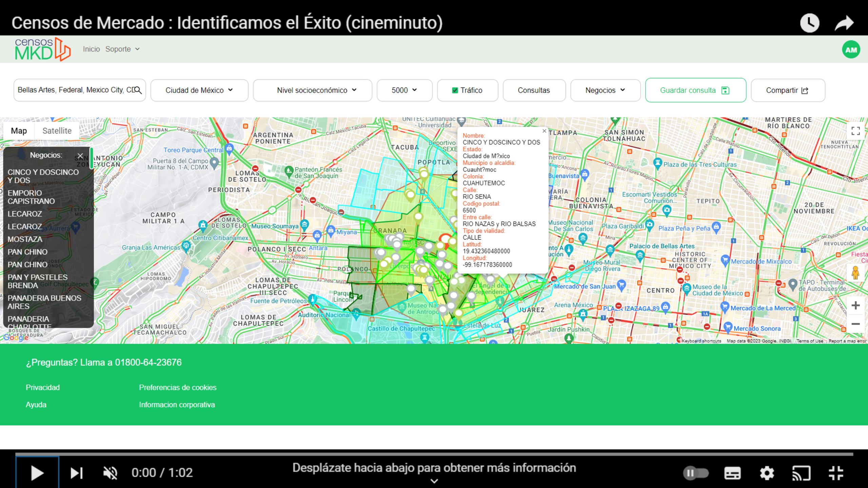Select PANADERIA BUENOS AIRES entry

point(44,302)
